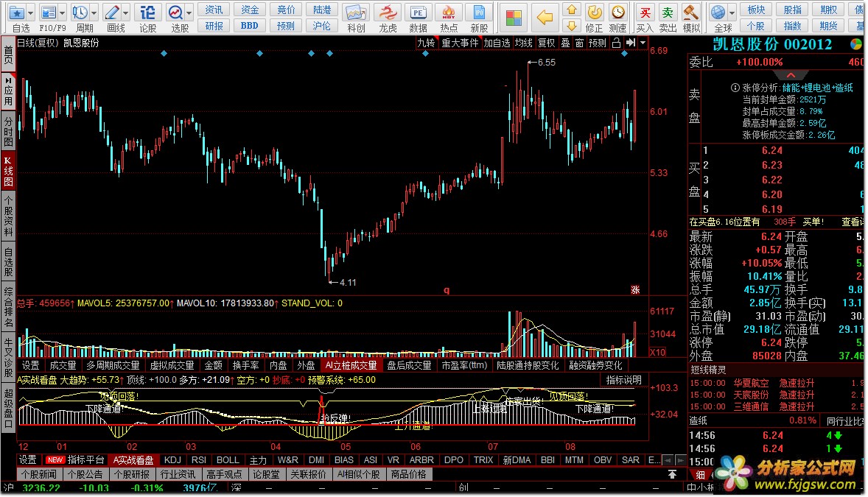Toggle the 复权 price adjustment option
The width and height of the screenshot is (868, 497).
click(547, 43)
